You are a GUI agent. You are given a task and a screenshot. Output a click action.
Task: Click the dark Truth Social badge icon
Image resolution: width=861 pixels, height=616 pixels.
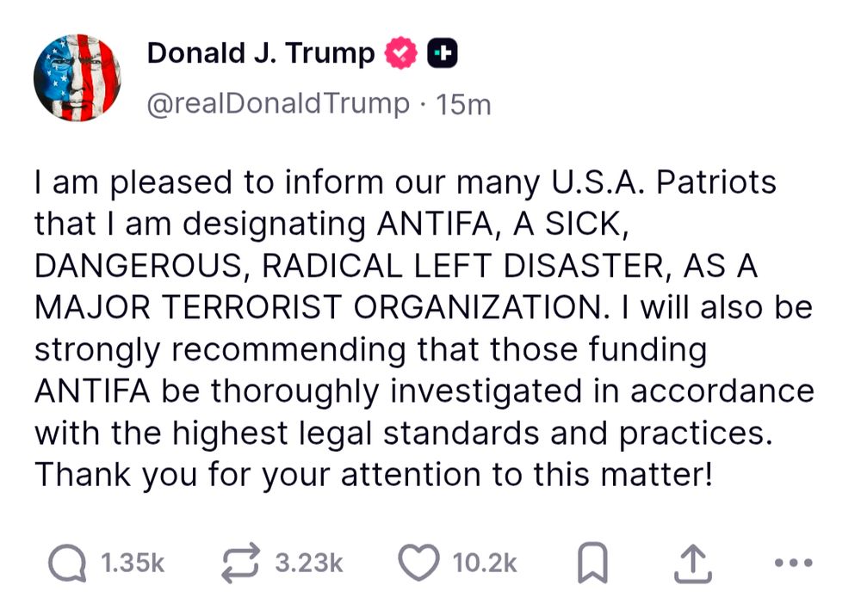coord(441,52)
